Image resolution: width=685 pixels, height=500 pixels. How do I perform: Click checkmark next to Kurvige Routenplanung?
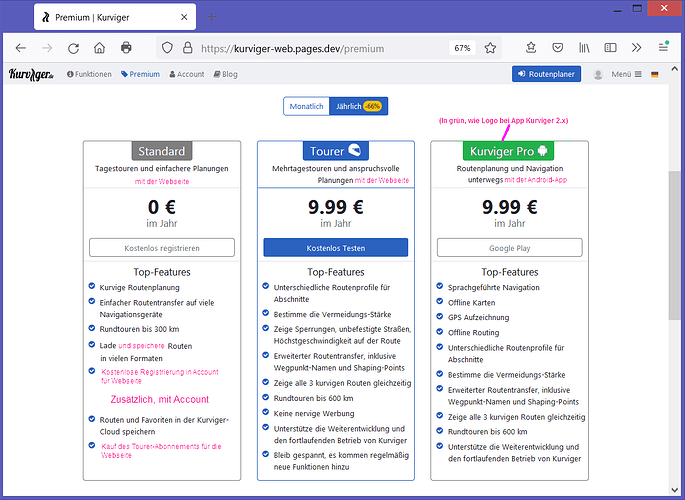pos(92,286)
